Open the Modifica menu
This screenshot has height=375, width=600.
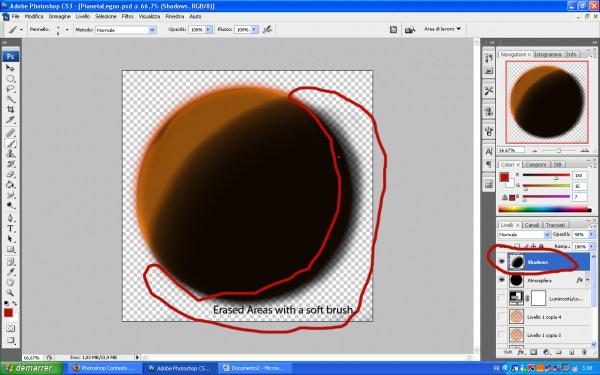[34, 16]
